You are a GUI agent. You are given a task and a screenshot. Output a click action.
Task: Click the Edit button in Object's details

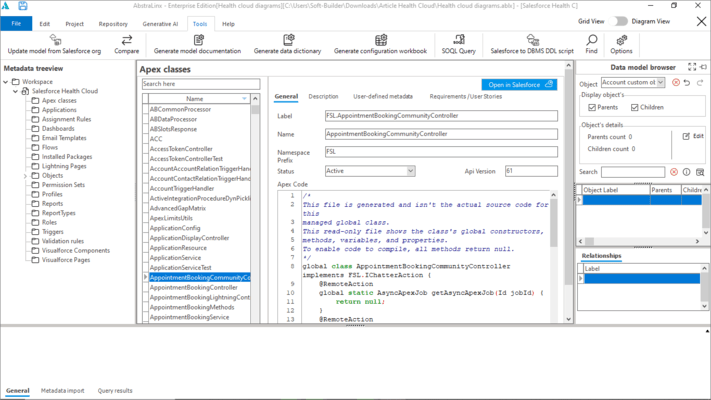pyautogui.click(x=693, y=136)
